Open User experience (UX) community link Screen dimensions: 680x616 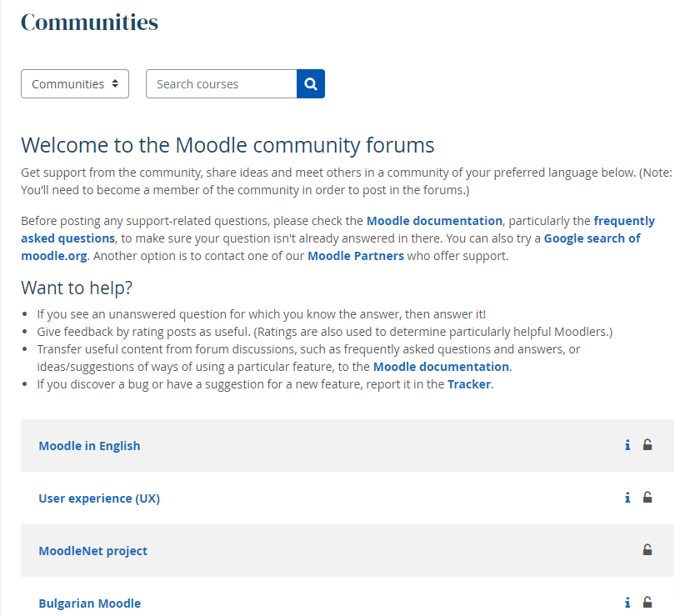[99, 498]
